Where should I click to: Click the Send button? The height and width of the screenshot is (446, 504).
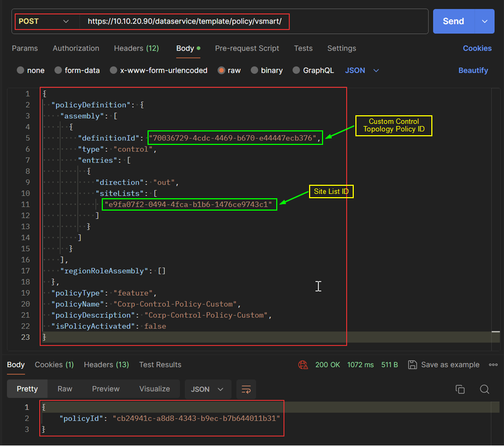click(453, 22)
